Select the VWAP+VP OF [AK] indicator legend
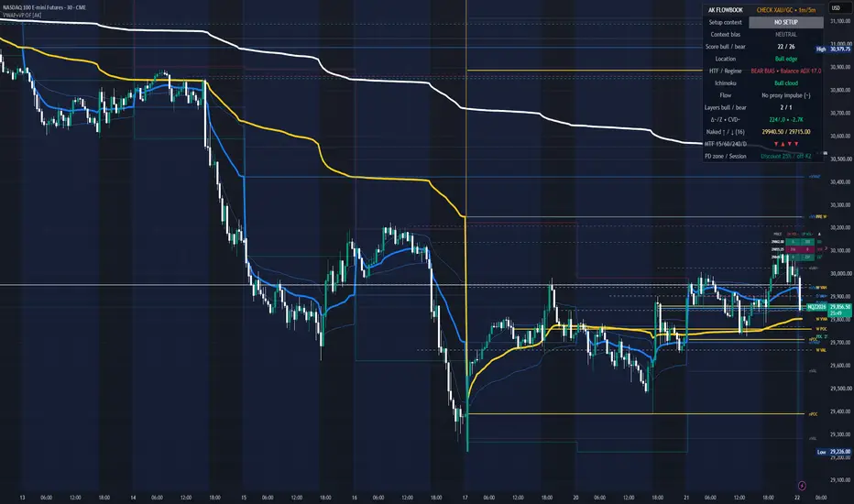Viewport: 854px width, 504px height. [22, 16]
